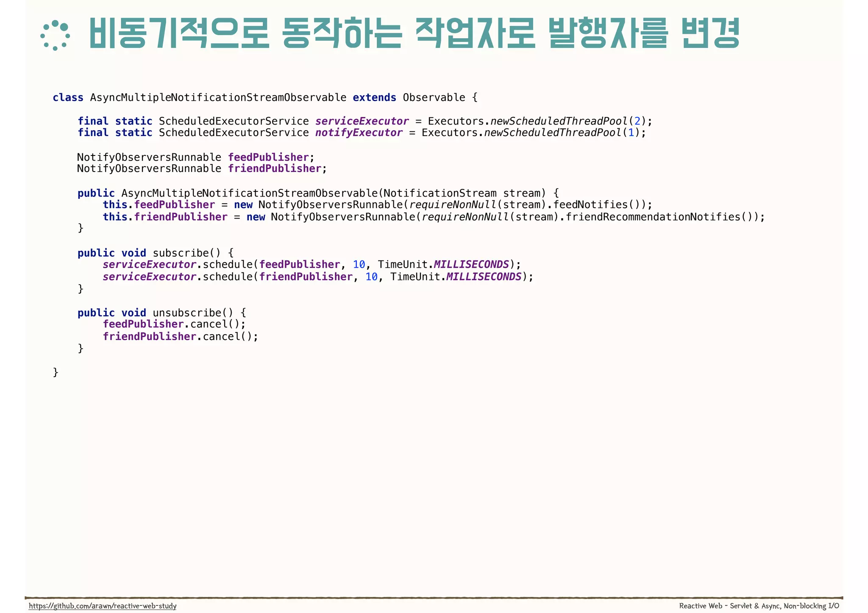
Task: Click 'extends' keyword in class declaration
Action: tap(375, 97)
